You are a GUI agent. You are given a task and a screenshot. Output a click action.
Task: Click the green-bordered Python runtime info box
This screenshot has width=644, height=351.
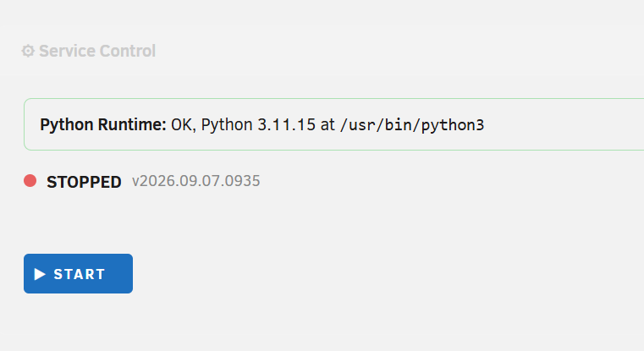coord(334,124)
